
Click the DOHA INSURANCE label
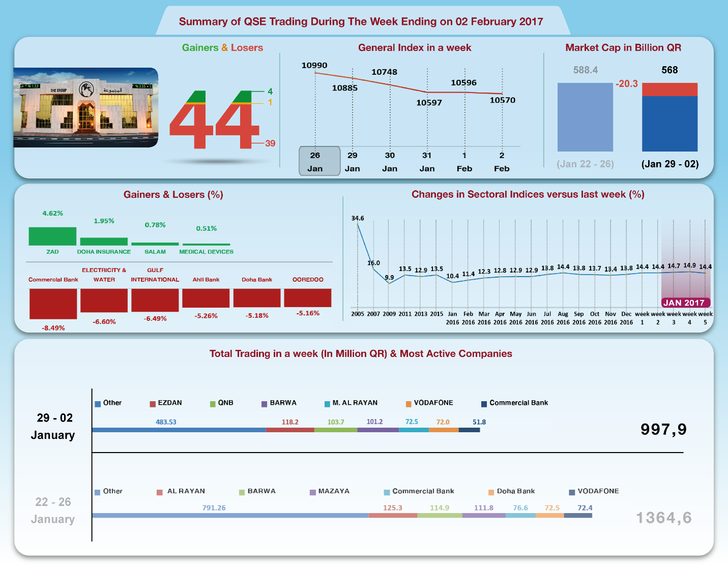pyautogui.click(x=104, y=252)
